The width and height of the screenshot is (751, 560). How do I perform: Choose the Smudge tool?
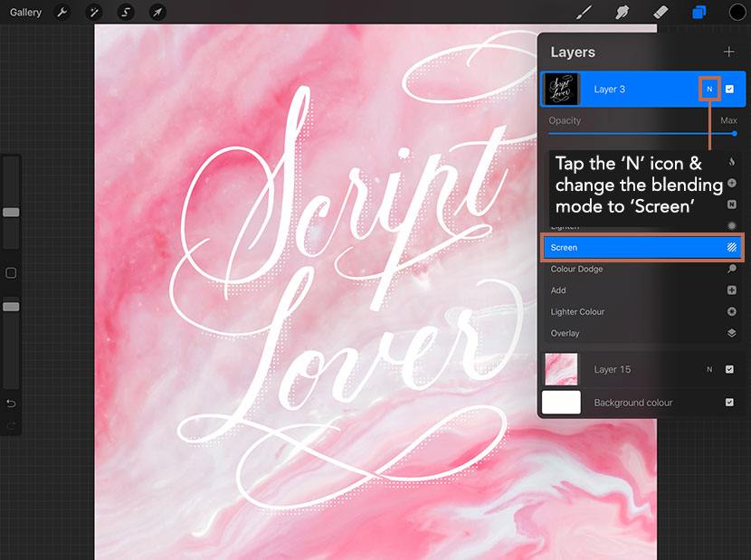pos(622,12)
